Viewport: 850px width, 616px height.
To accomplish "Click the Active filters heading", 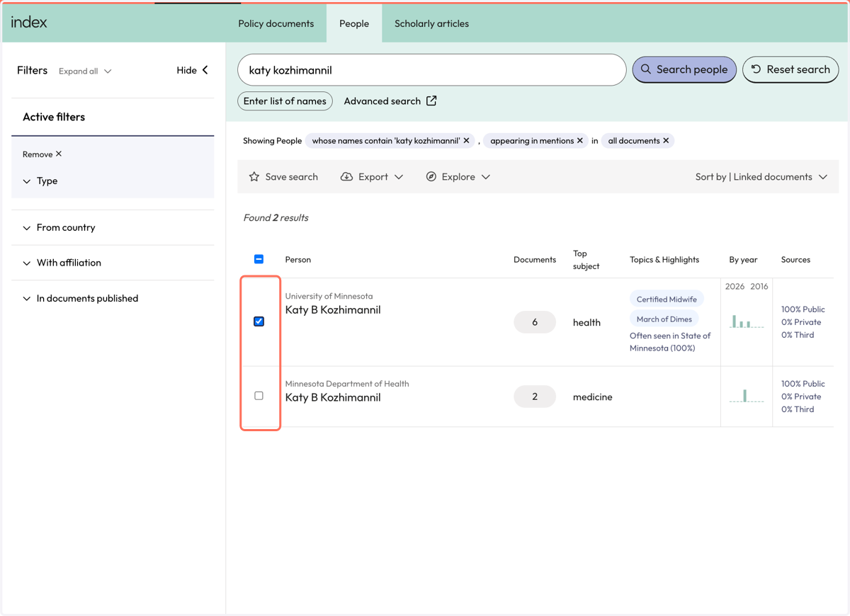I will click(x=54, y=117).
